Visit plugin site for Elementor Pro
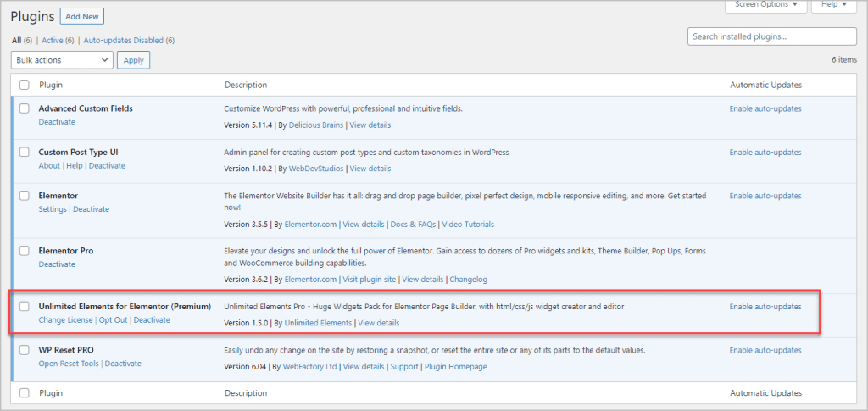 pos(370,280)
